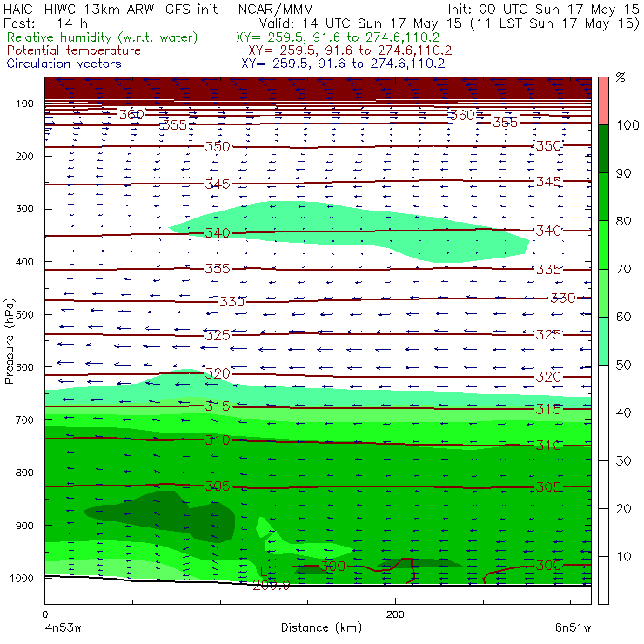Click the "70" colorbar label
Viewport: 644px width, 644px height.
tap(623, 269)
